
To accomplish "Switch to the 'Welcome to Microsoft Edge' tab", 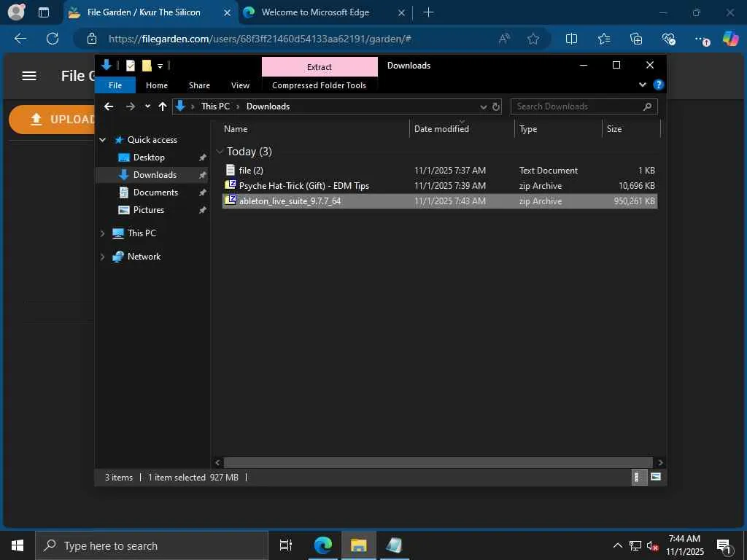I will (x=315, y=12).
